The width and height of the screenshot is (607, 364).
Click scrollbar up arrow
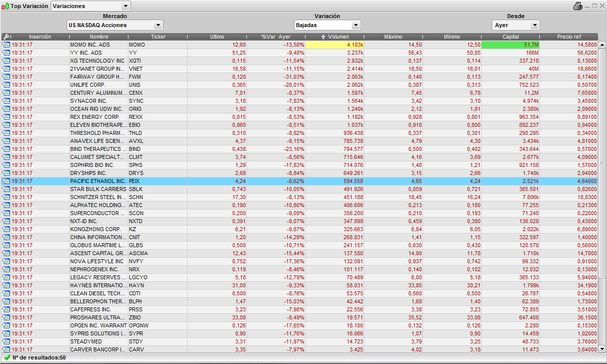tap(602, 45)
